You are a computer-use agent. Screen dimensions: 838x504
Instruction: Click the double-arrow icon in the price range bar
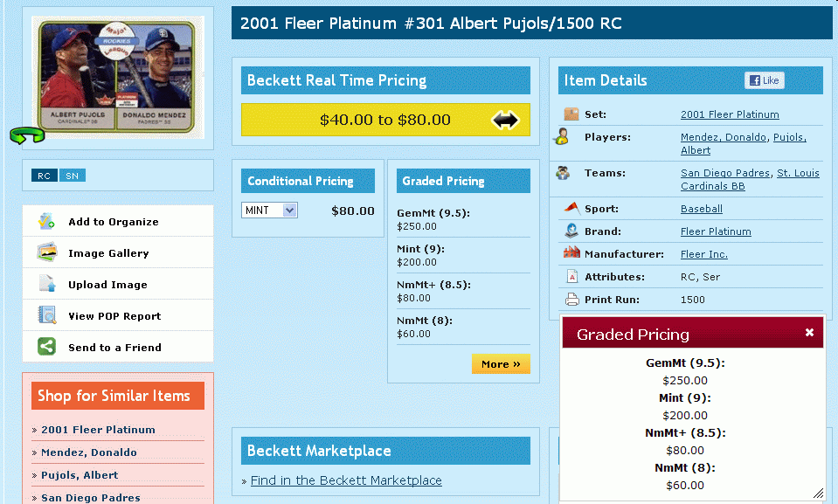[505, 120]
